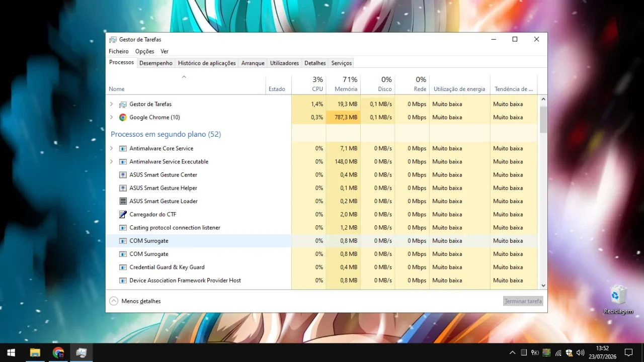The image size is (644, 362).
Task: Open the Histórico de aplicações tab
Action: pyautogui.click(x=207, y=63)
